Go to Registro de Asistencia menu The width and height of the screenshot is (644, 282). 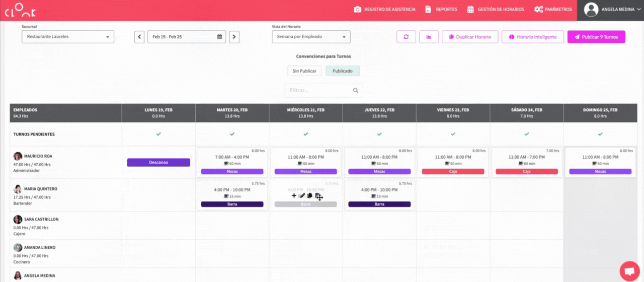point(385,10)
